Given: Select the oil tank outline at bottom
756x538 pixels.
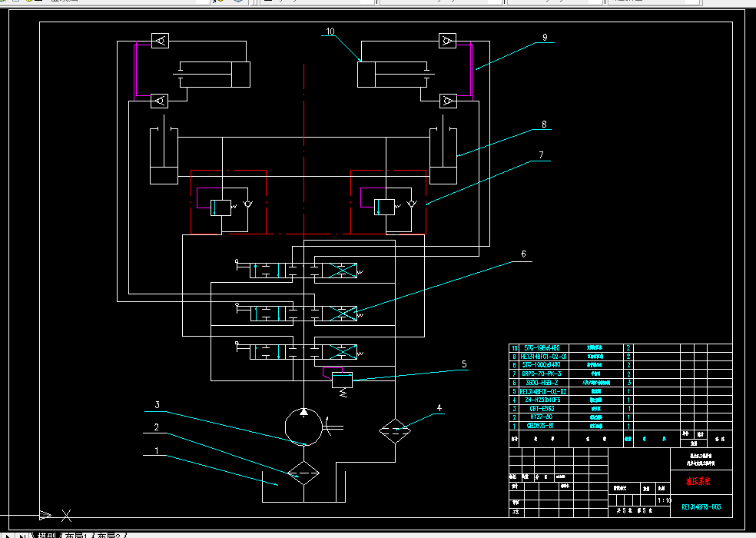Looking at the screenshot, I should pos(303,487).
